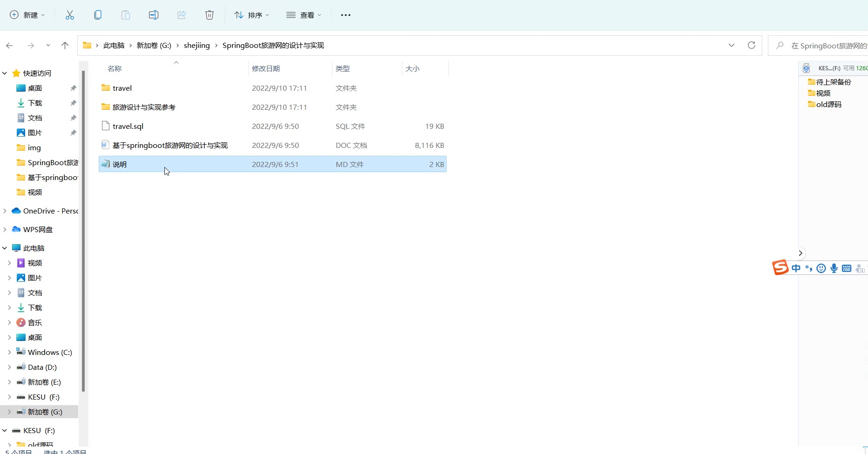
Task: Refresh the current folder view
Action: 751,45
